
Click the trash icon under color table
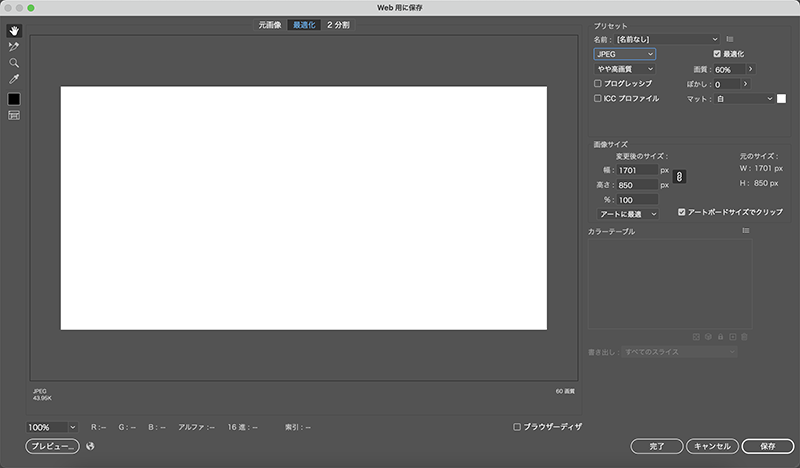coord(744,337)
